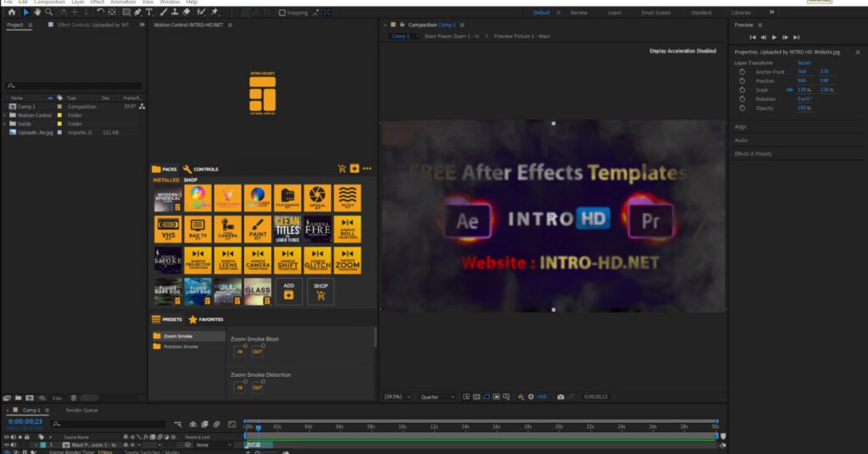Click the ADD pack button

point(289,291)
